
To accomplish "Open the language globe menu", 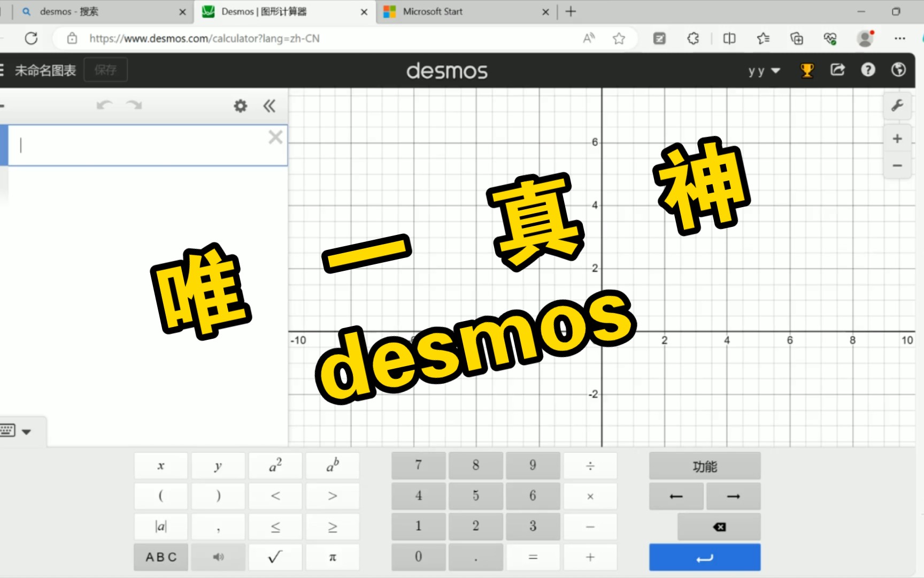I will 898,70.
